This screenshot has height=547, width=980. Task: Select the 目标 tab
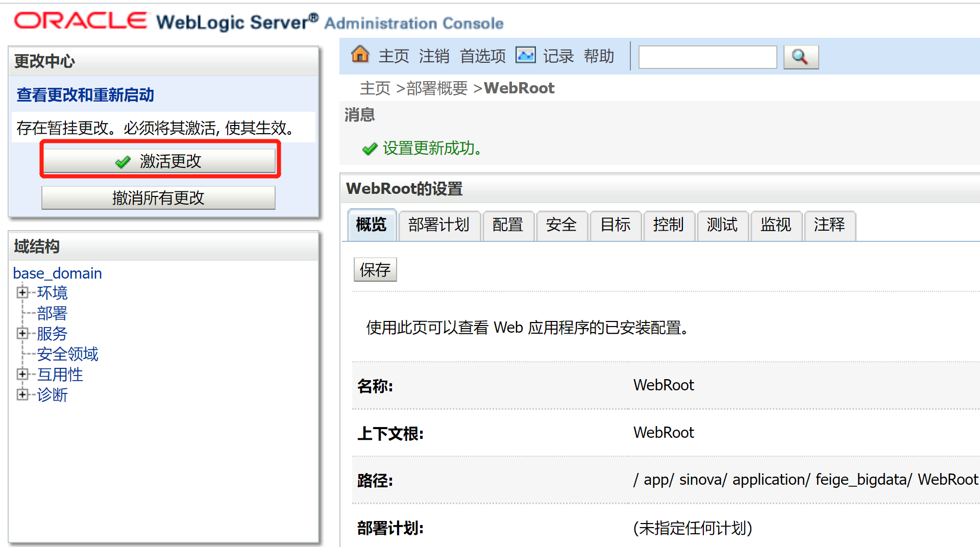click(x=615, y=225)
